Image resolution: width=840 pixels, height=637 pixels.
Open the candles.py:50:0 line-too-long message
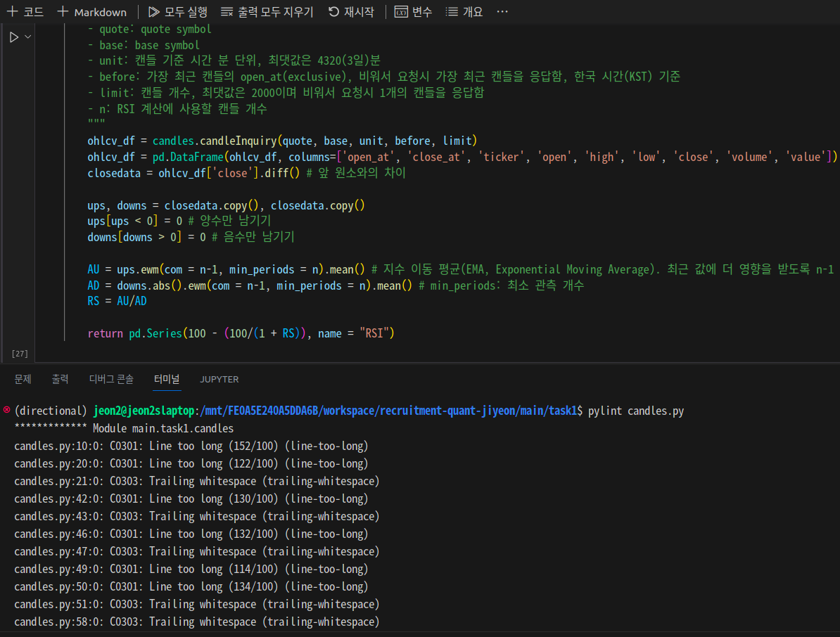pyautogui.click(x=191, y=586)
